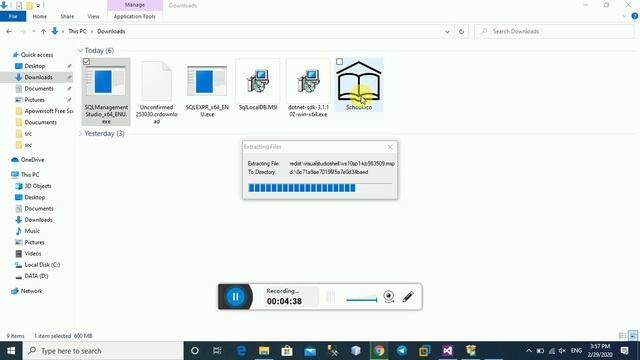Select the School.ico book icon file
Viewport: 640px width, 360px height.
pos(359,85)
